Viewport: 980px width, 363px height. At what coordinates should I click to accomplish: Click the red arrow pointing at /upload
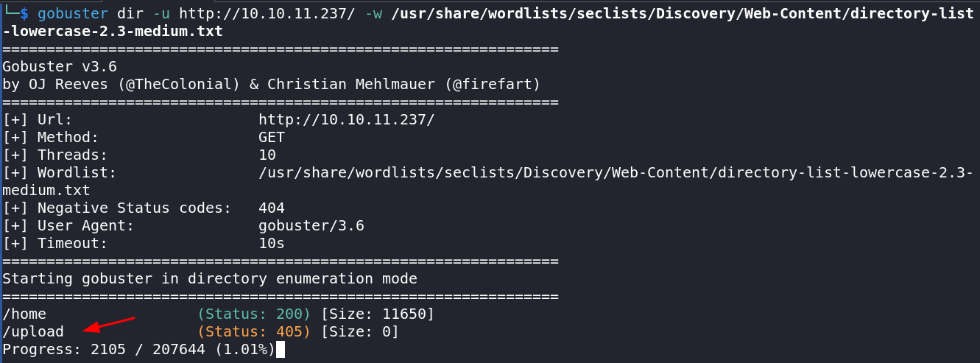pyautogui.click(x=109, y=324)
